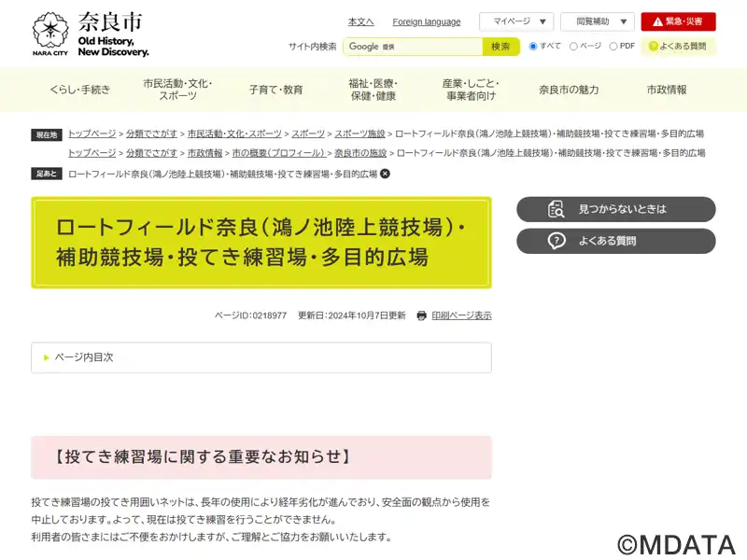Click the 見つからないときは sidebar button

616,209
